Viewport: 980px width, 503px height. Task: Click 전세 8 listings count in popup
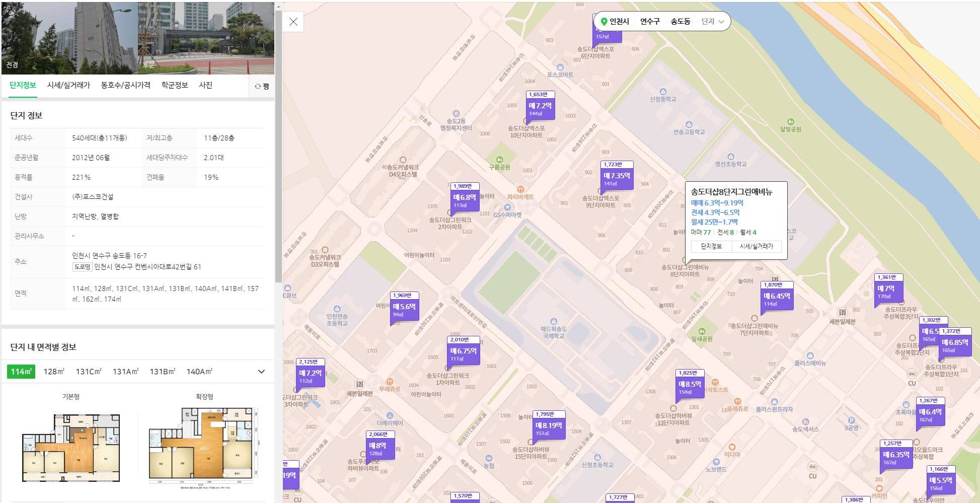725,232
